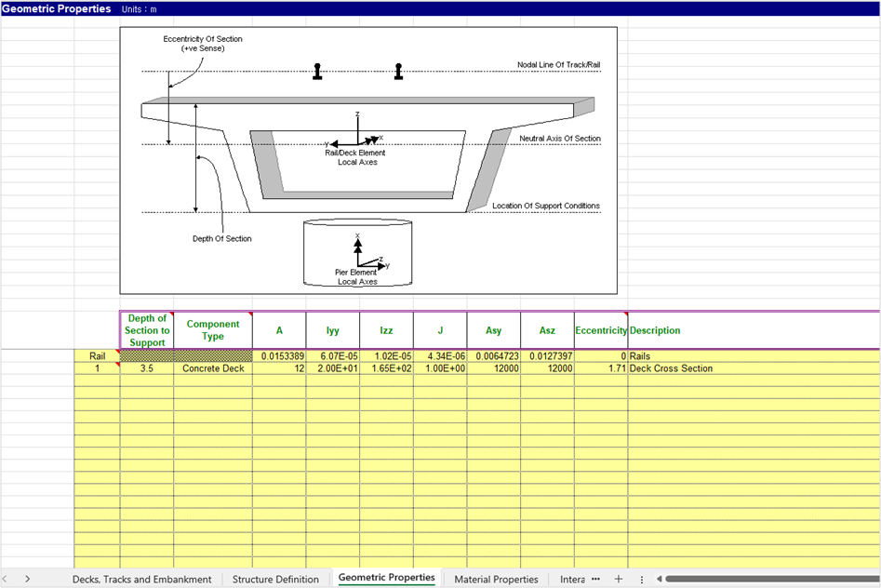The height and width of the screenshot is (588, 881).
Task: Select the Deck Cross Section description cell
Action: [754, 368]
